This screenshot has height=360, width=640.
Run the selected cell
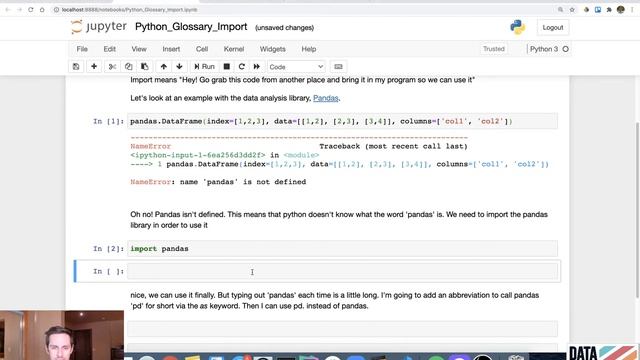click(x=204, y=67)
